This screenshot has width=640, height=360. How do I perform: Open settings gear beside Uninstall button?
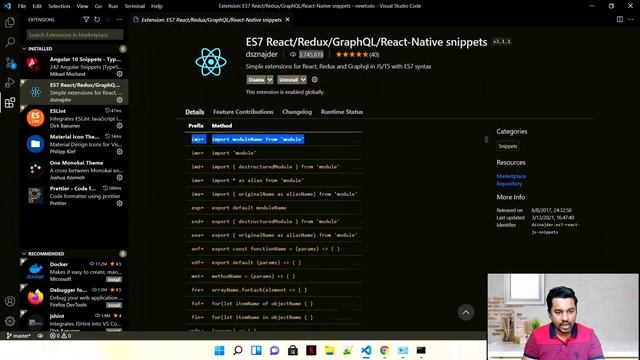click(x=315, y=80)
